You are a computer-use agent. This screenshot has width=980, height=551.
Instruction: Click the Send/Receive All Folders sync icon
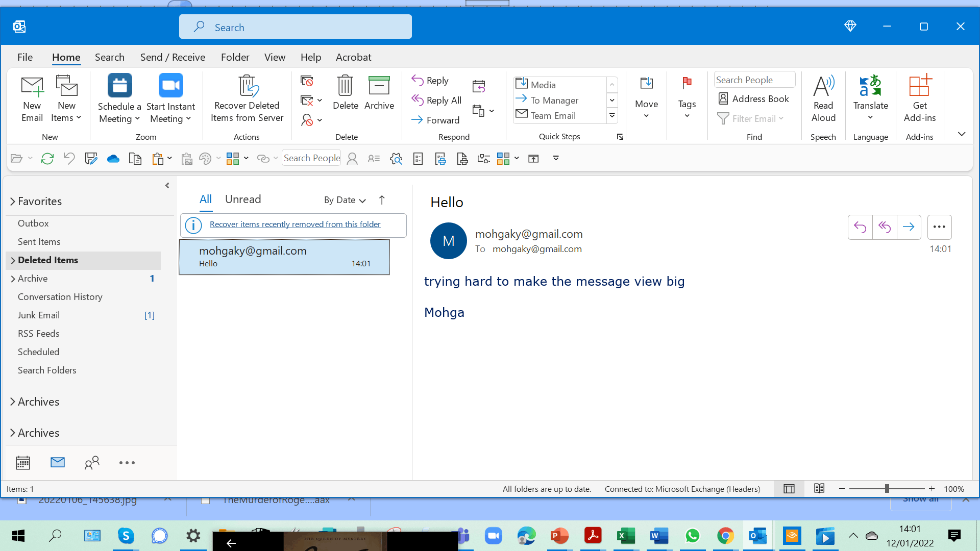pos(47,159)
